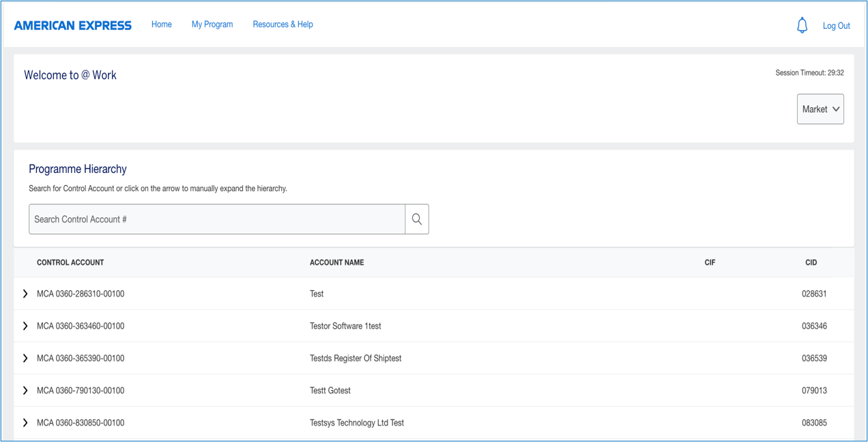This screenshot has width=868, height=442.
Task: Click the American Express logo
Action: (x=73, y=25)
